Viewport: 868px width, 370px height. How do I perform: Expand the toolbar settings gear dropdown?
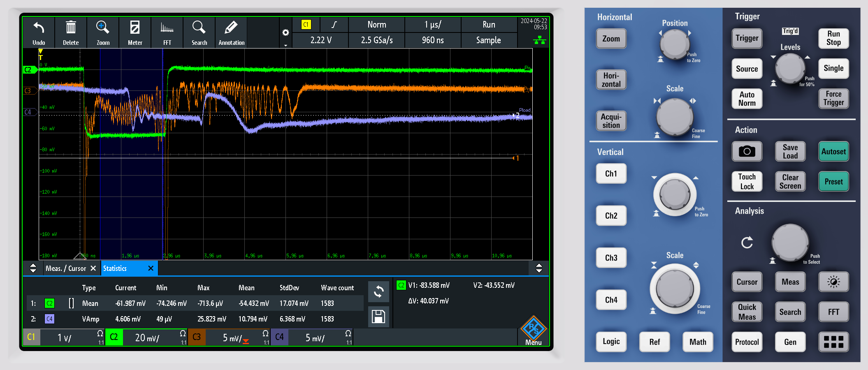pyautogui.click(x=285, y=33)
